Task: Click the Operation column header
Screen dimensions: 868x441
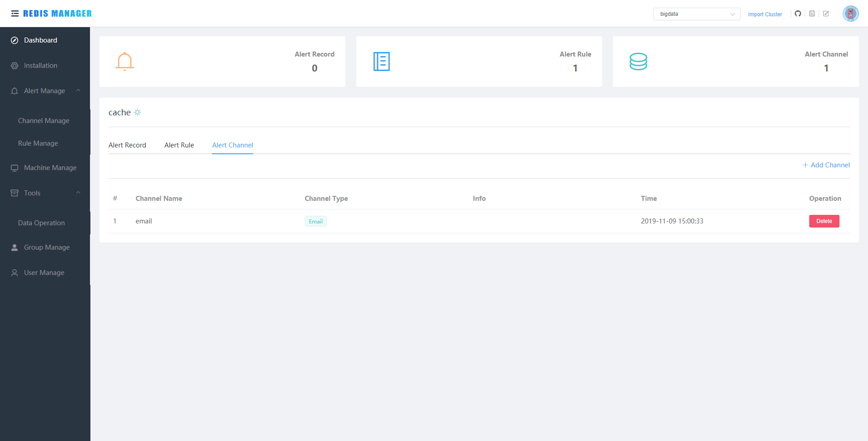Action: [825, 199]
